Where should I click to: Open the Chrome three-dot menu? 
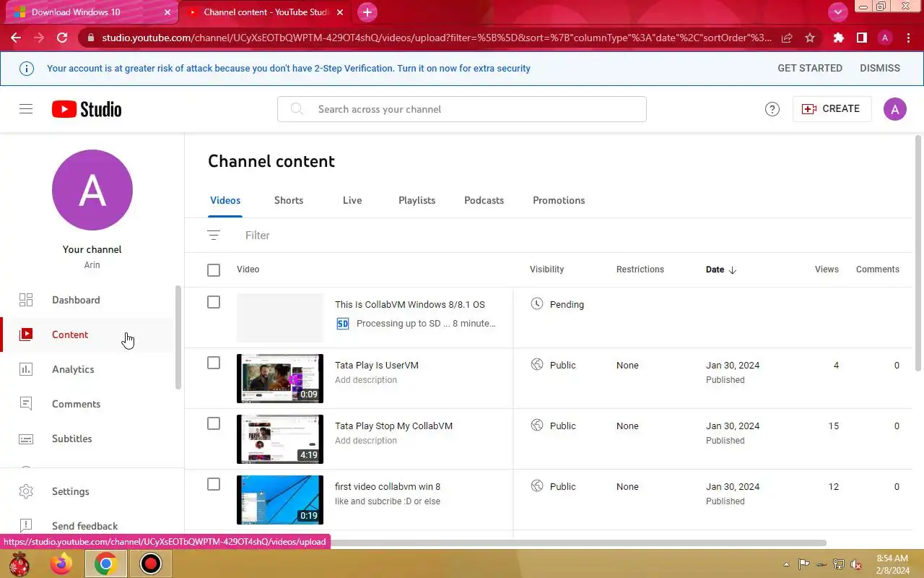[x=908, y=38]
